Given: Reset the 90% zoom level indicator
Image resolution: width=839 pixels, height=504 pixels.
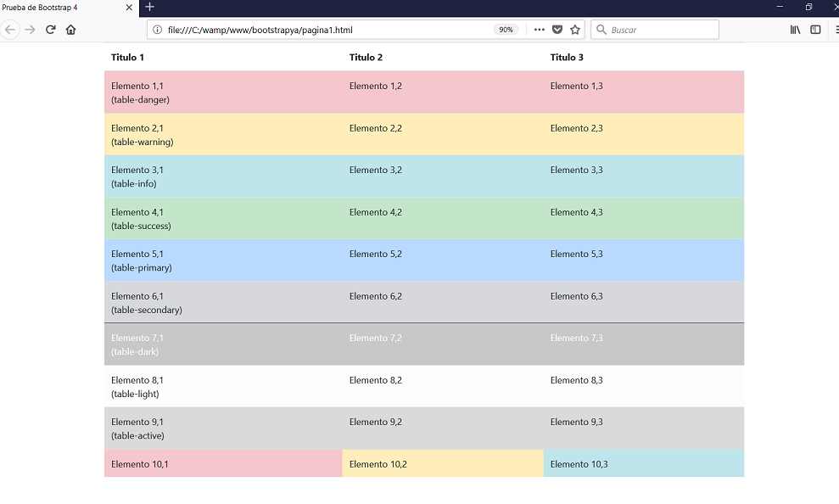Looking at the screenshot, I should coord(506,30).
